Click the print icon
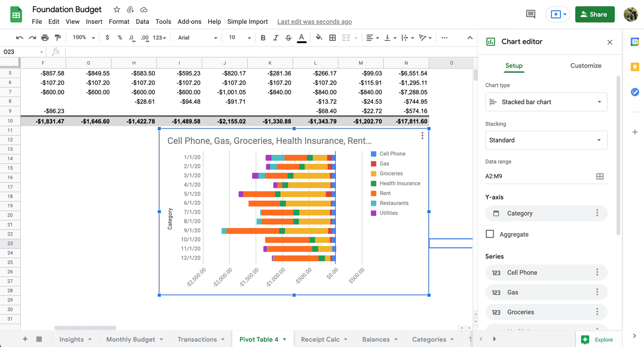Viewport: 644px width, 347px height. (45, 38)
